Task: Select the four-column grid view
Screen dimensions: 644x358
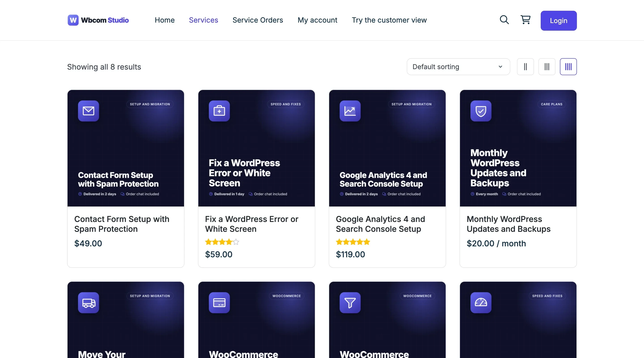Action: tap(568, 67)
